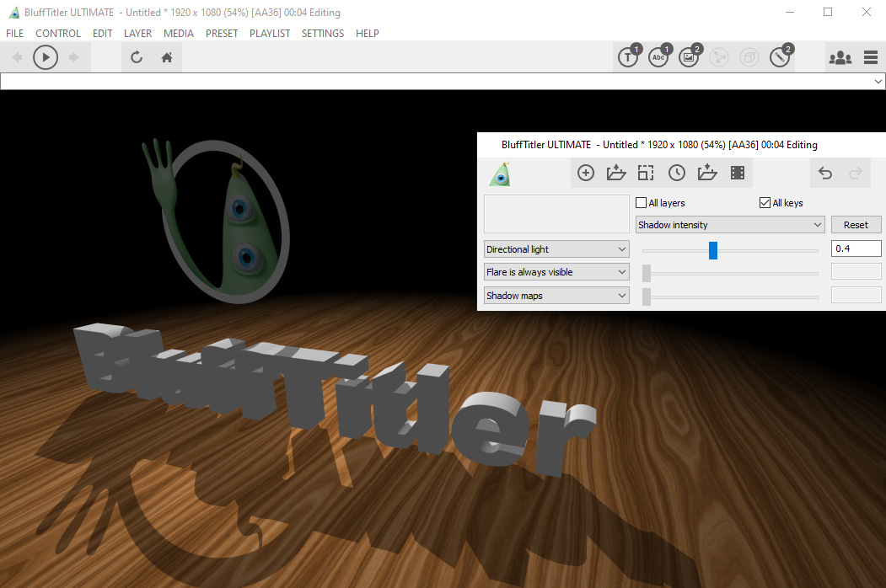This screenshot has width=886, height=588.
Task: Click the BluffTitler app icon in the title bar
Action: point(14,12)
